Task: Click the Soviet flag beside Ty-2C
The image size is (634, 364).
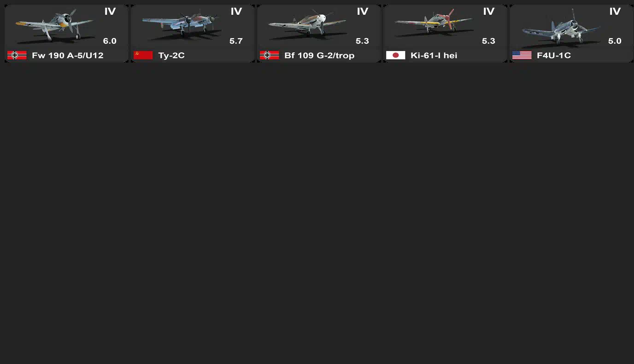Action: point(143,55)
